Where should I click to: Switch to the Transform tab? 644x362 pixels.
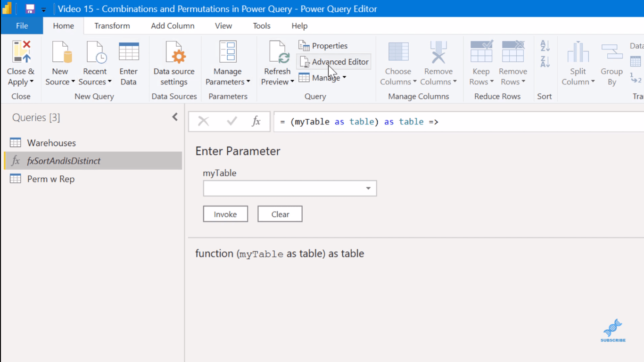coord(112,26)
